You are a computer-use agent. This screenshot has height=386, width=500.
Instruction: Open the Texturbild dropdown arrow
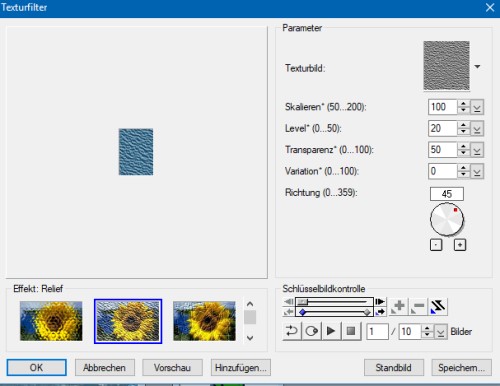click(477, 67)
